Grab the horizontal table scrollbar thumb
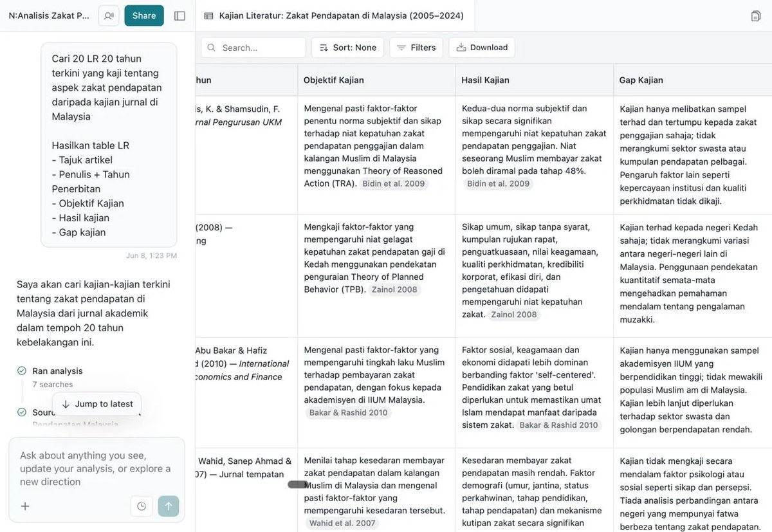 tap(298, 484)
